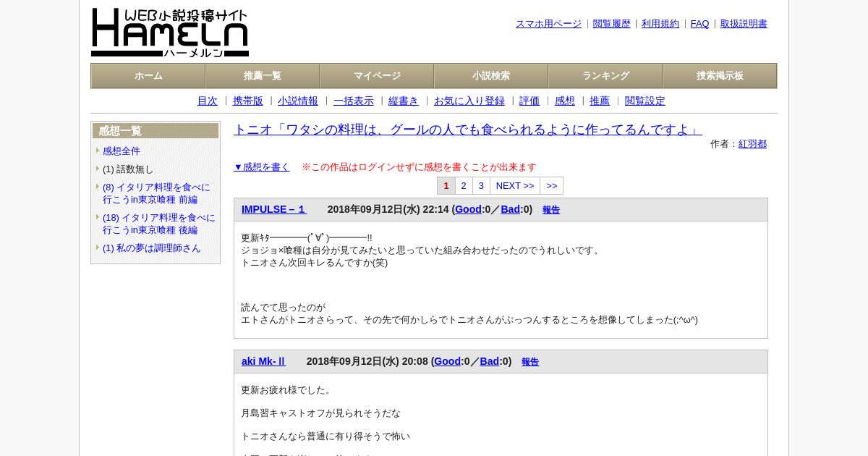
Task: Open the スマホ用ページ link
Action: [548, 24]
